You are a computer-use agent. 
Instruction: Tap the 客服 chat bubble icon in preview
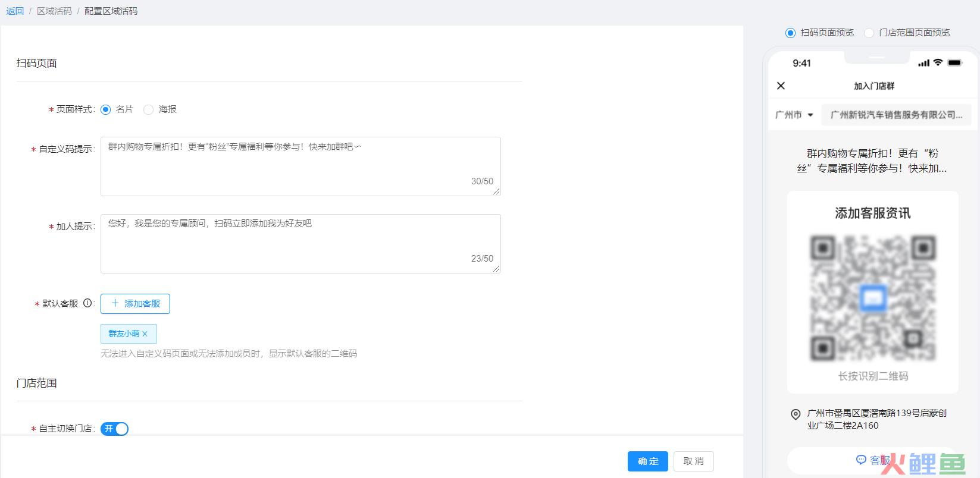click(861, 460)
